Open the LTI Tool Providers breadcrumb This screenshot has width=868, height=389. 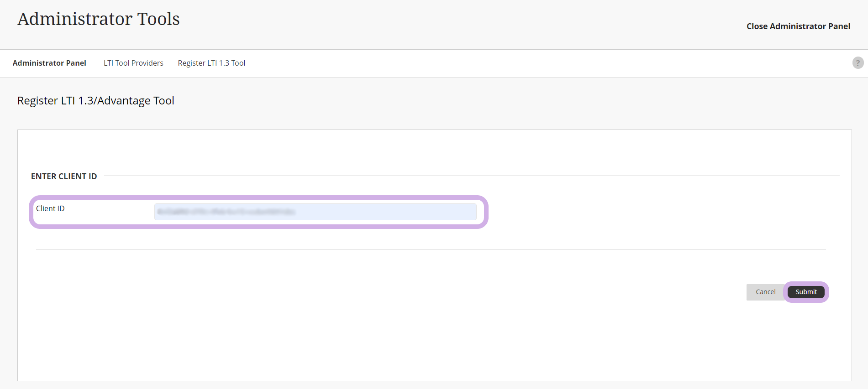point(133,63)
